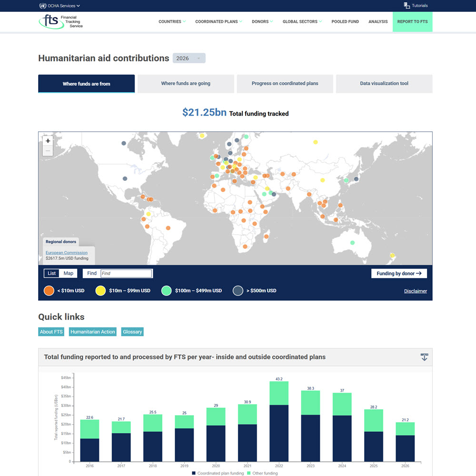Click the Iceland donor marker on map
Screen dimensions: 476x476
pyautogui.click(x=202, y=136)
